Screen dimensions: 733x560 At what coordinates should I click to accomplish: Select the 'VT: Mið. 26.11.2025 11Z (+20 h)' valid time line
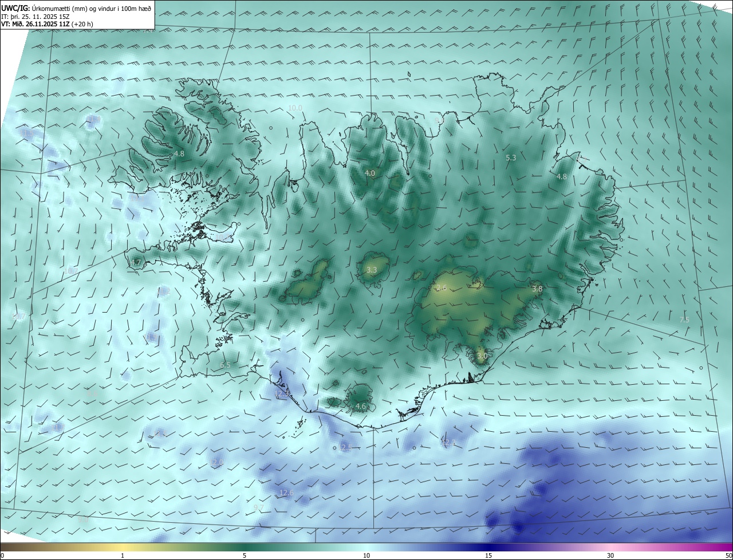(47, 24)
